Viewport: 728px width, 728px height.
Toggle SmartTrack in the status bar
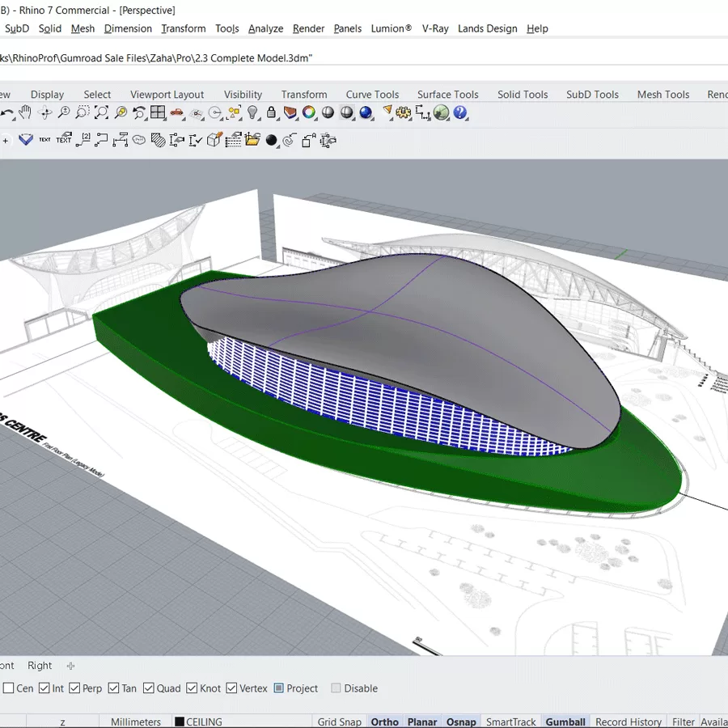(x=510, y=722)
